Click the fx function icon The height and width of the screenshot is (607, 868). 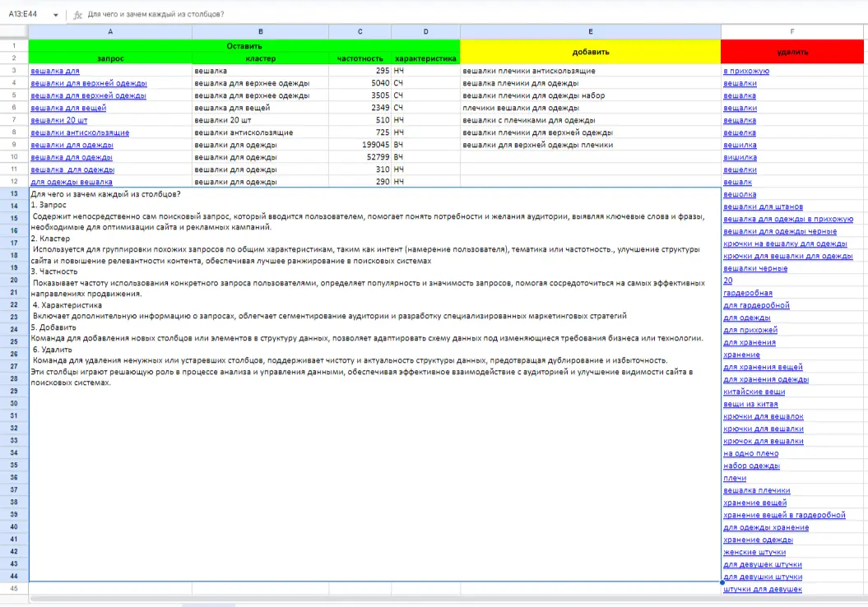pos(77,15)
